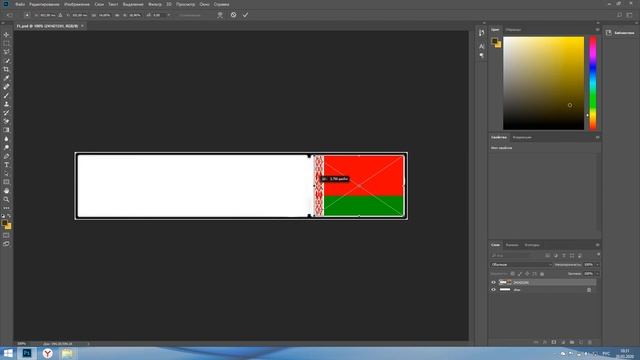Toggle the reference point location grid
640x360 pixels.
27,15
